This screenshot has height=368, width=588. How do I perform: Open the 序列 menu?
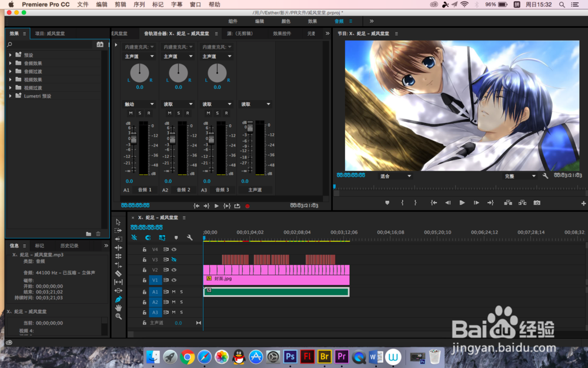139,5
